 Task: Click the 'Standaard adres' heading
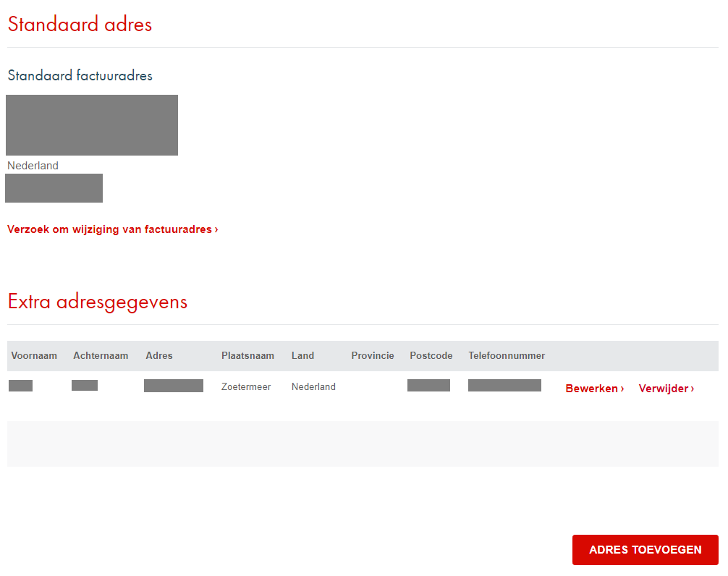pos(80,24)
